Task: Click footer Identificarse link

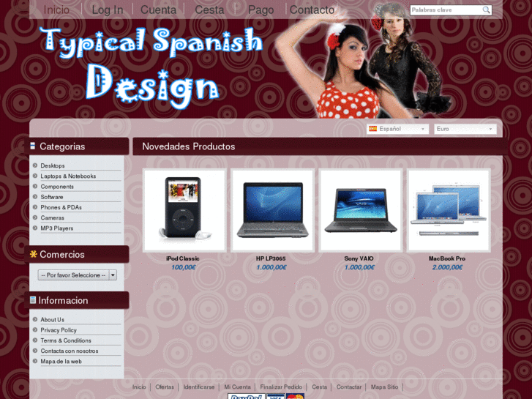Action: click(199, 387)
